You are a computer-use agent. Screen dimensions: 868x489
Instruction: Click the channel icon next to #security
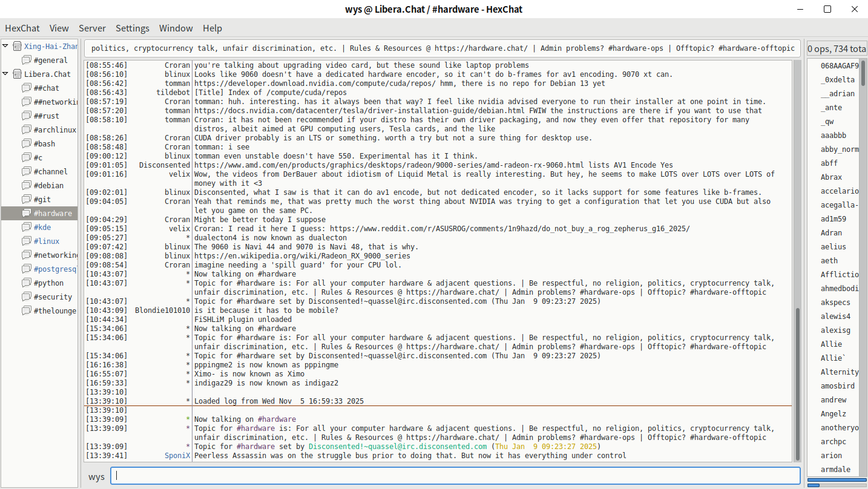tap(26, 297)
